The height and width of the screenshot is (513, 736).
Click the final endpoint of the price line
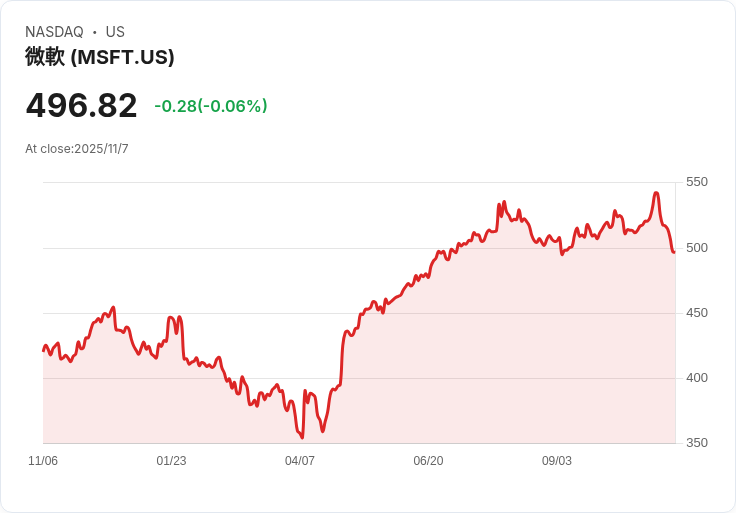(x=674, y=252)
